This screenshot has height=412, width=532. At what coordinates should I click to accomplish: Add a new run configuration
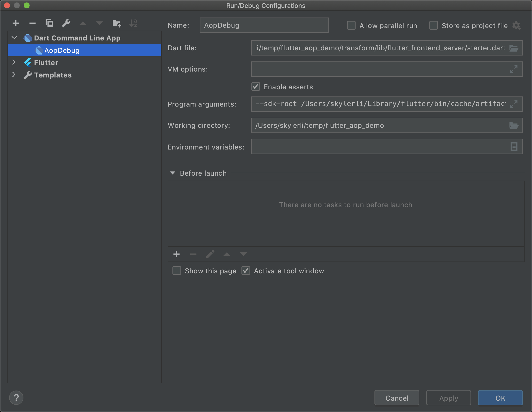pyautogui.click(x=16, y=23)
